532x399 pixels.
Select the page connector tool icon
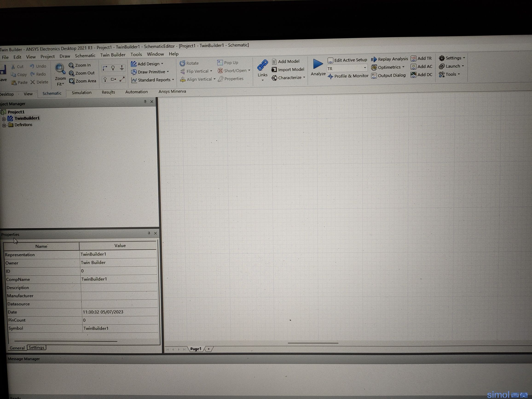113,79
